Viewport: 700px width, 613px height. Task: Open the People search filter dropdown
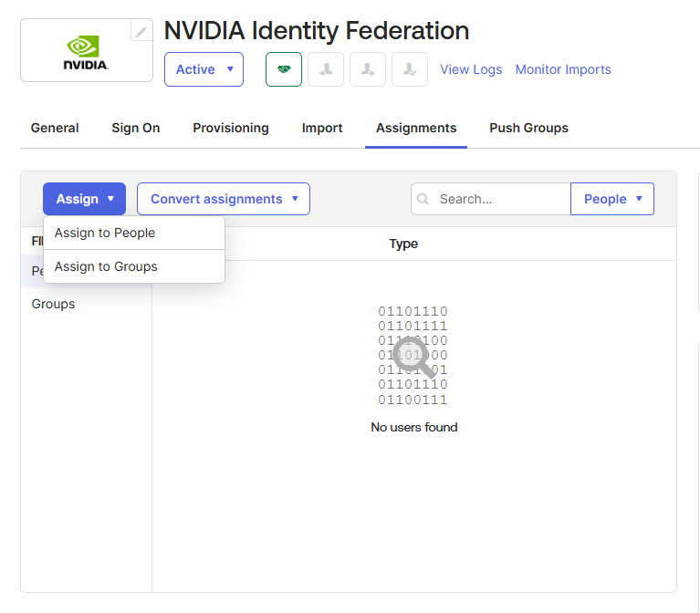pyautogui.click(x=612, y=199)
